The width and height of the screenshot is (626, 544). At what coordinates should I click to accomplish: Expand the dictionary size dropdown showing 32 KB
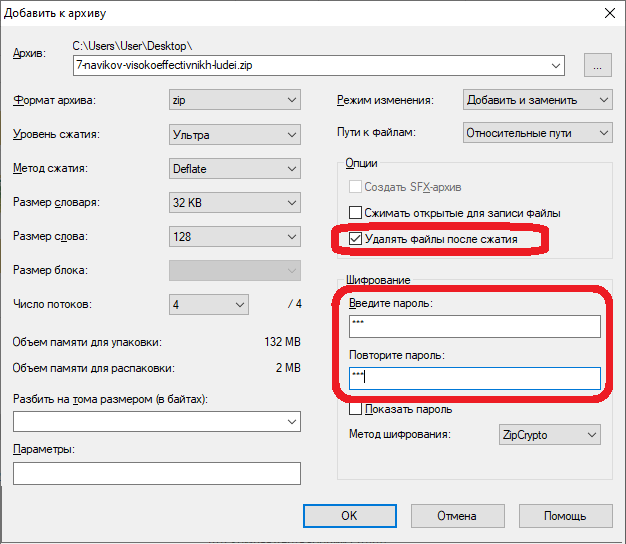click(235, 203)
